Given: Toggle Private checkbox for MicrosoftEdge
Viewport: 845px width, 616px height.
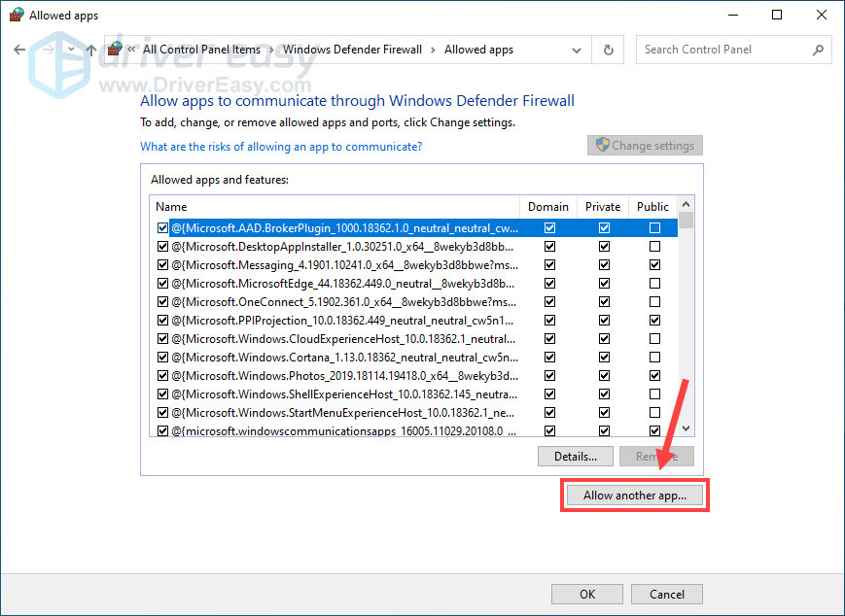Looking at the screenshot, I should tap(604, 284).
